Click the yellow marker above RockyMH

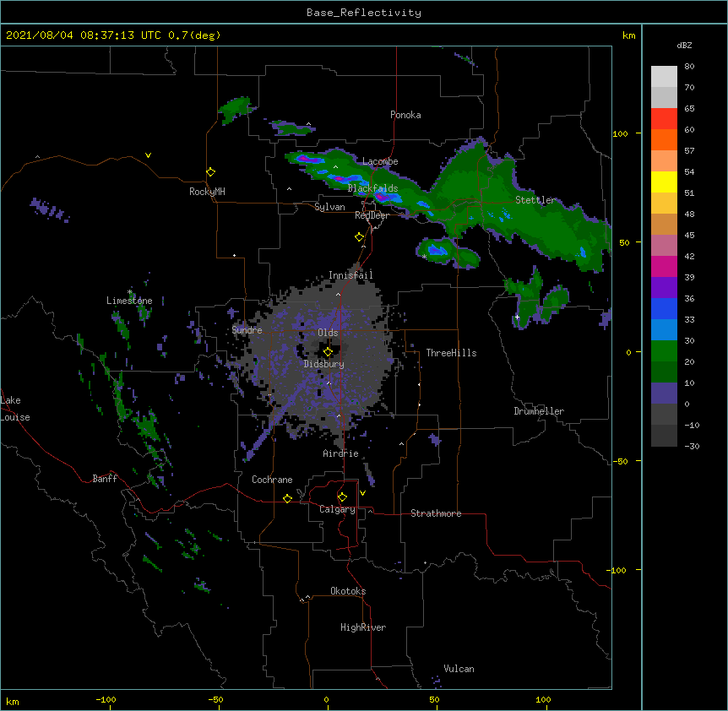coord(210,172)
